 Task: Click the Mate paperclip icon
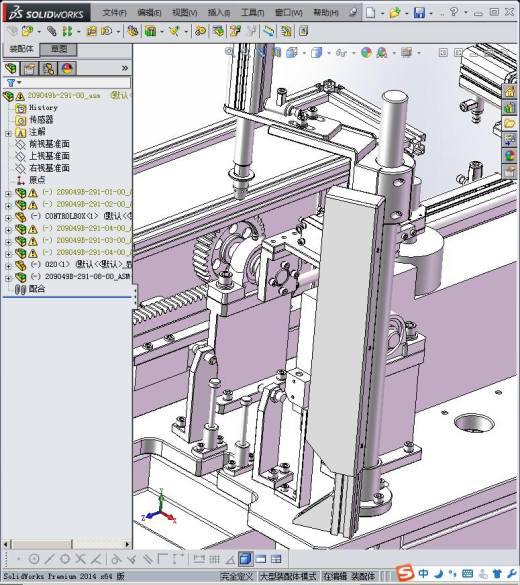click(51, 31)
